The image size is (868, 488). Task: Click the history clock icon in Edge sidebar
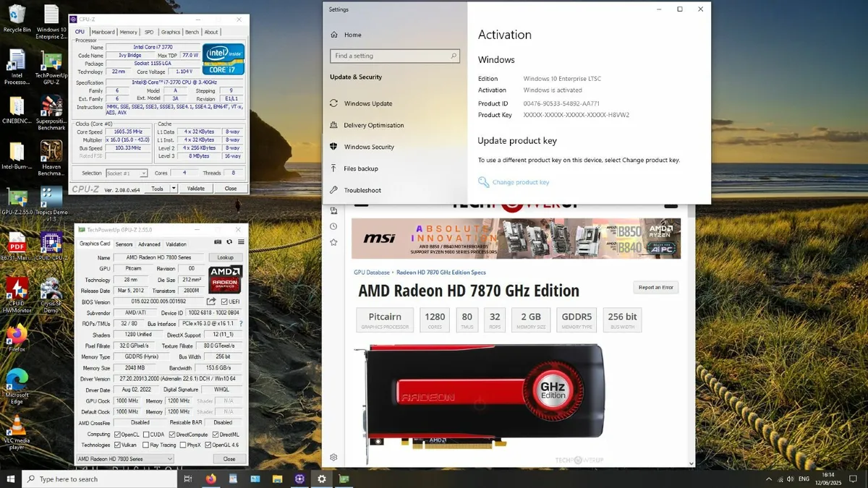(x=333, y=226)
